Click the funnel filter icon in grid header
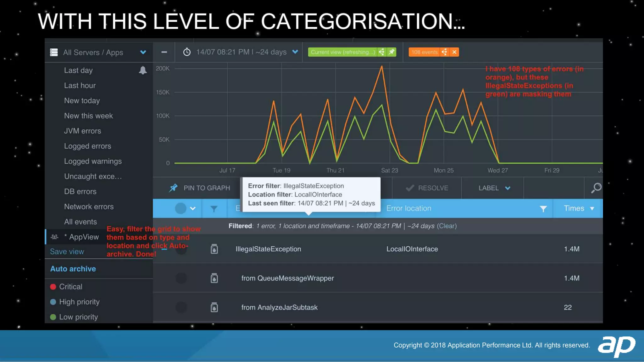Viewport: 644px width, 362px height. 214,209
